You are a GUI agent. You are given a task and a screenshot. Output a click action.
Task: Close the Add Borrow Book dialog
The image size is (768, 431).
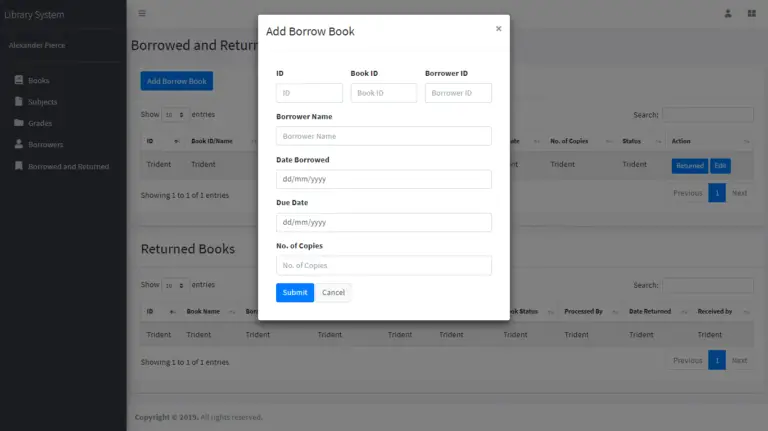(498, 29)
